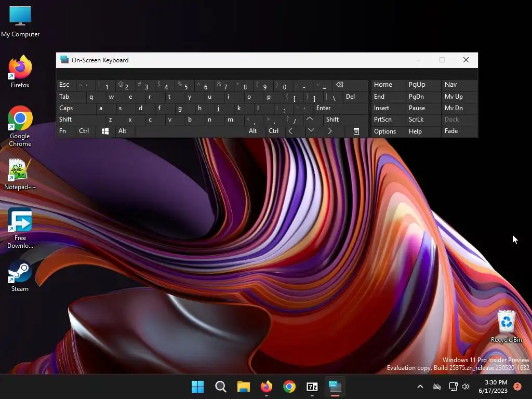The width and height of the screenshot is (532, 399).
Task: Toggle the right Shift key
Action: pyautogui.click(x=345, y=119)
